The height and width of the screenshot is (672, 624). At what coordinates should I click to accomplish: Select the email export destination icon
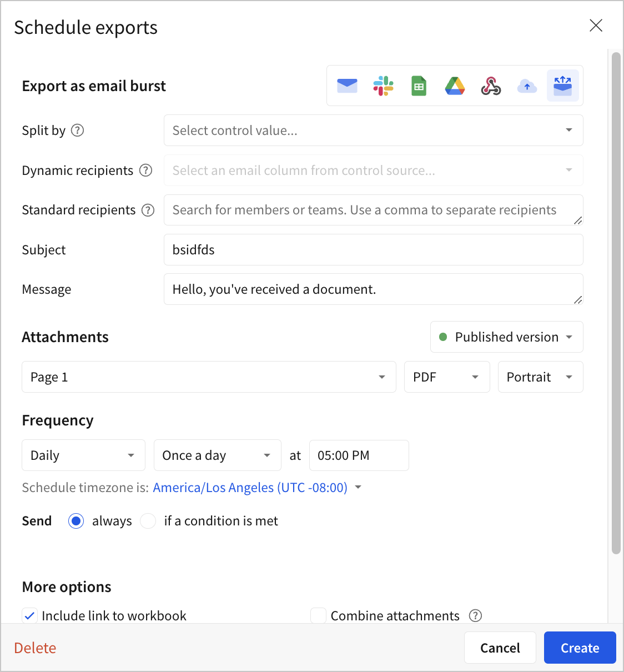(x=347, y=86)
